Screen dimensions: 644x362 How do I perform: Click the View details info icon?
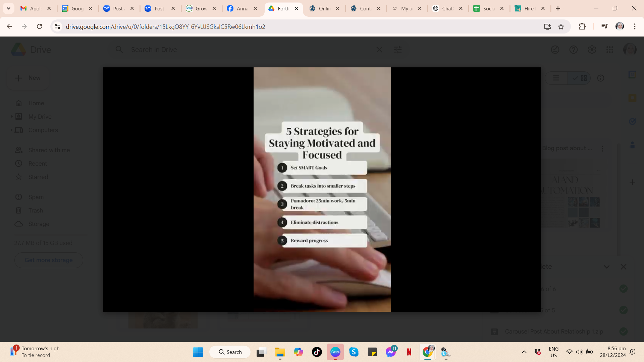(600, 78)
